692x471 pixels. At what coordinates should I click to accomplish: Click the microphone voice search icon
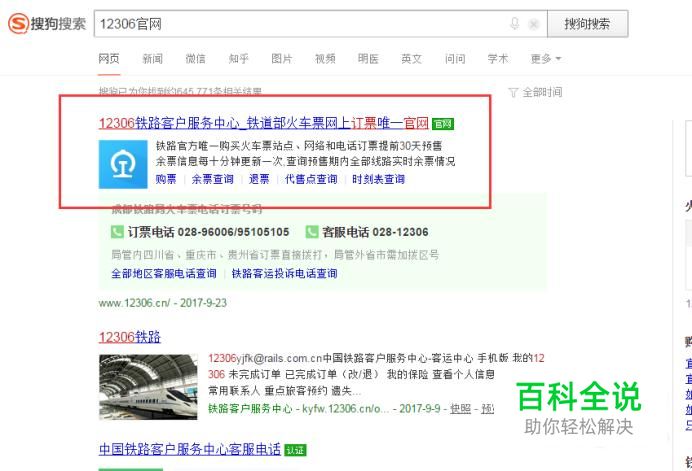tap(514, 23)
